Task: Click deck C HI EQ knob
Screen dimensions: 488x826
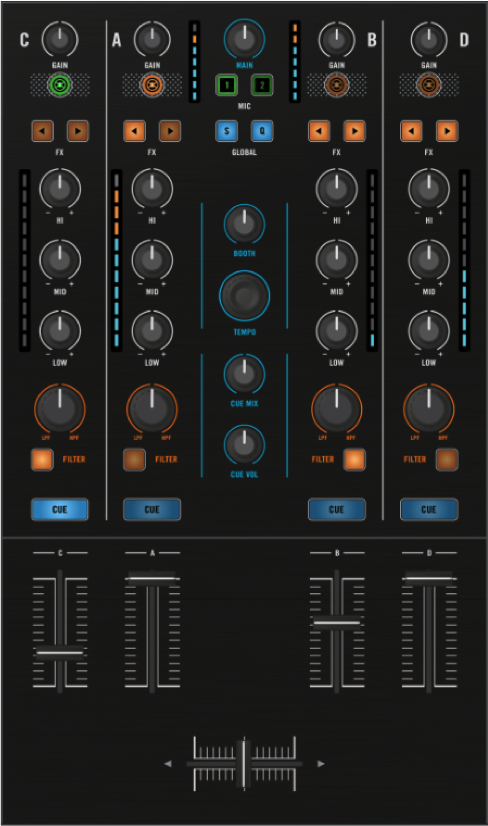Action: click(x=60, y=189)
